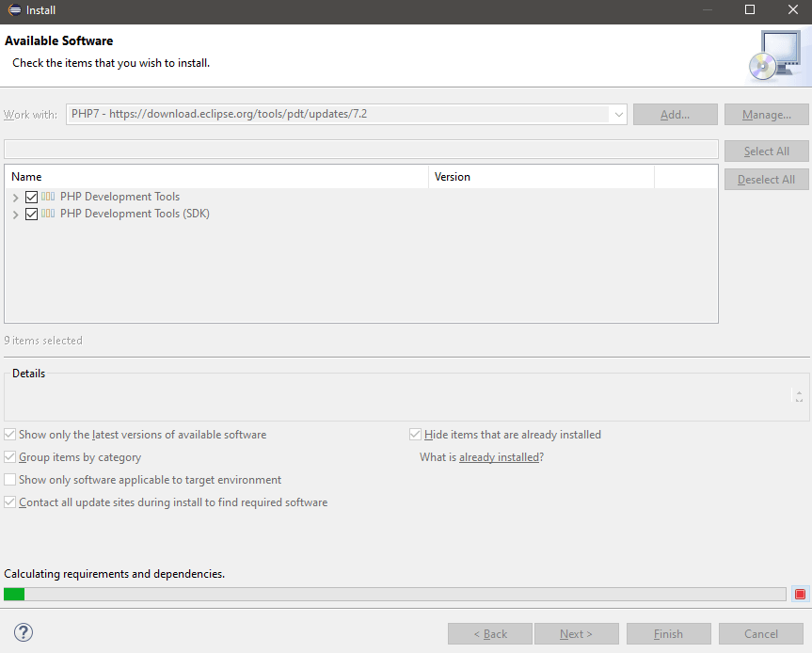
Task: Enable 'Show only software applicable to target environment'
Action: 9,480
